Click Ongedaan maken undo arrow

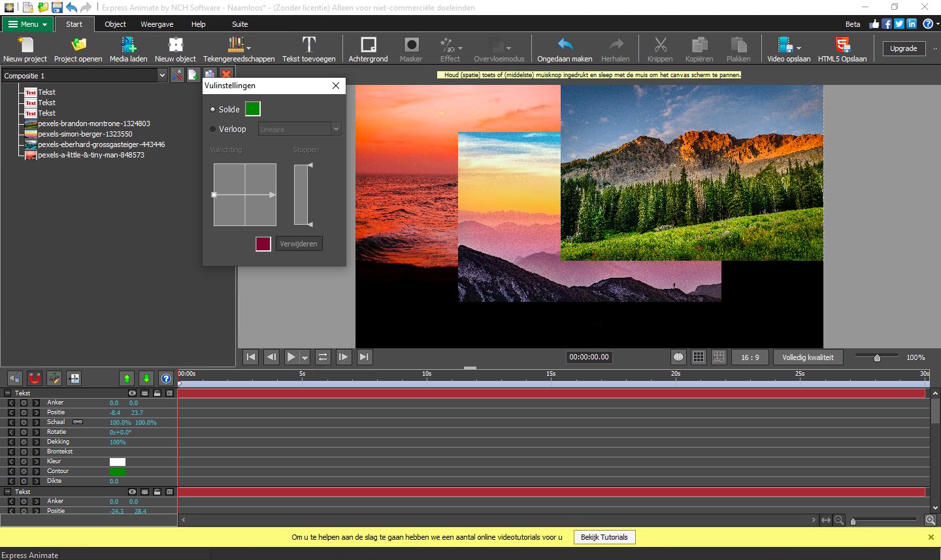tap(565, 49)
